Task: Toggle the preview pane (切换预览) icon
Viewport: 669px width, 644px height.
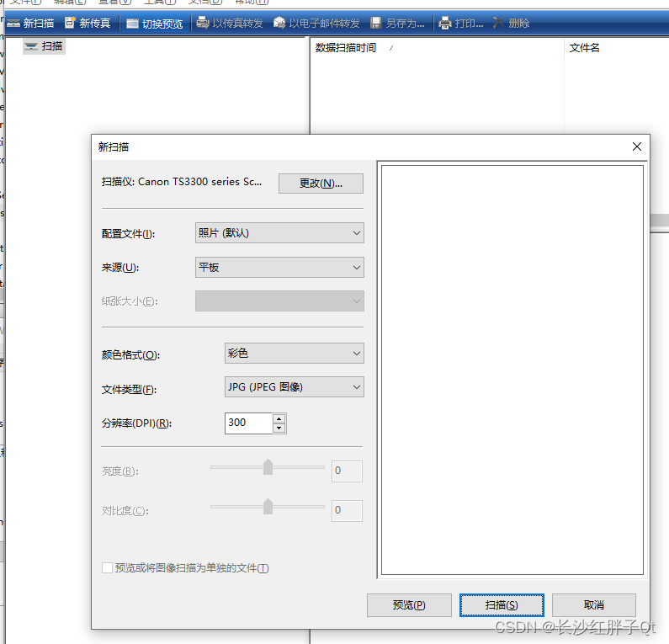Action: 132,24
